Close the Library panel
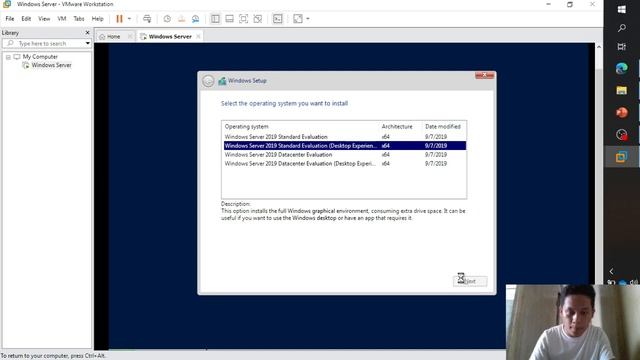640x360 pixels. point(87,33)
